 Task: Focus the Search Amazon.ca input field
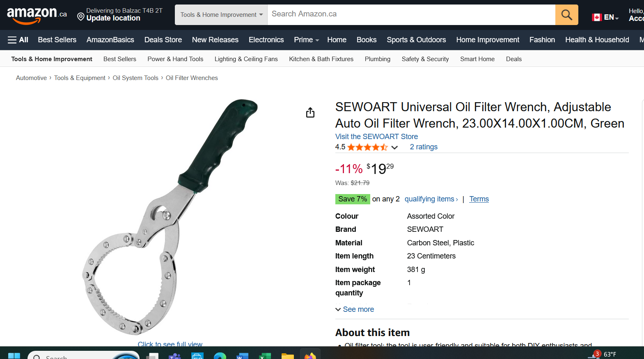click(411, 15)
